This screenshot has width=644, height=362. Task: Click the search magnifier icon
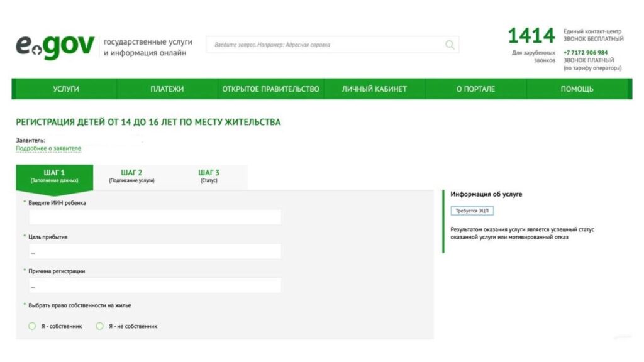coord(450,45)
